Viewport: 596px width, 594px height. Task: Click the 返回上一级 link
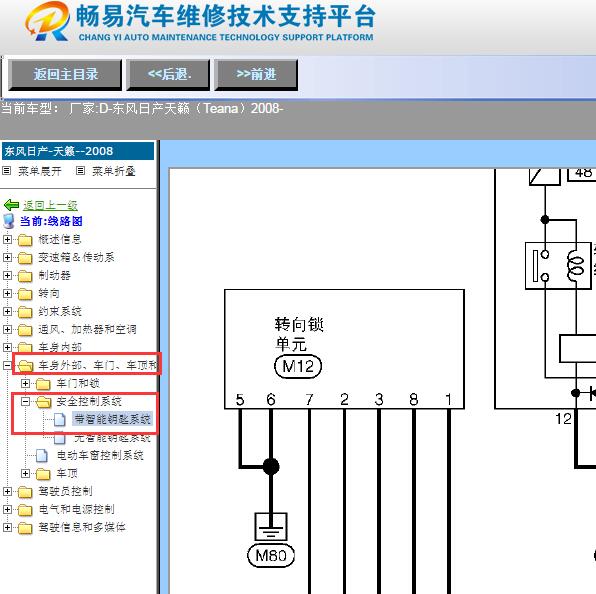[x=50, y=205]
